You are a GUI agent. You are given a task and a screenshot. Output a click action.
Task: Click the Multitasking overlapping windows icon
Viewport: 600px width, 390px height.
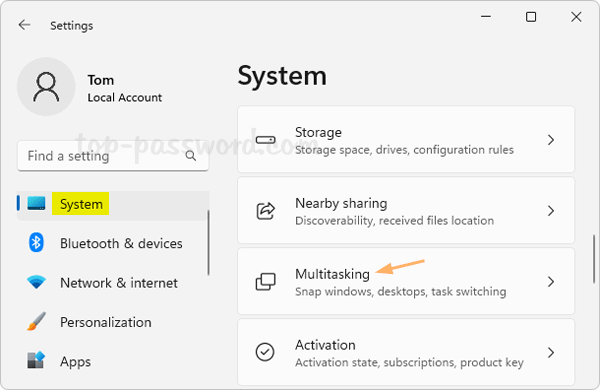(266, 282)
